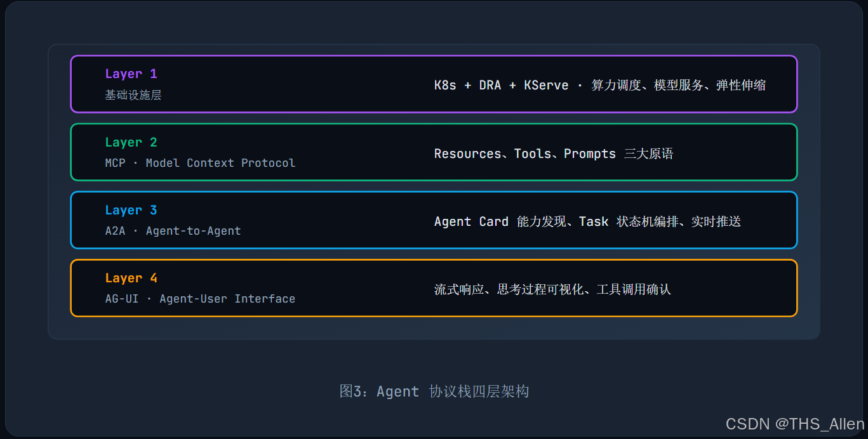Click 工具调用确认 in the Layer 4 row
868x439 pixels.
tap(634, 289)
